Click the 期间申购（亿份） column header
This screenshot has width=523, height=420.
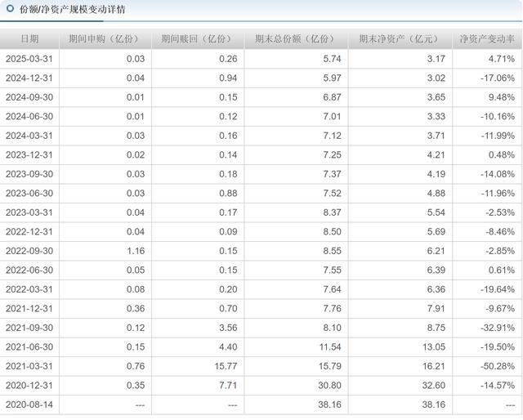[104, 39]
